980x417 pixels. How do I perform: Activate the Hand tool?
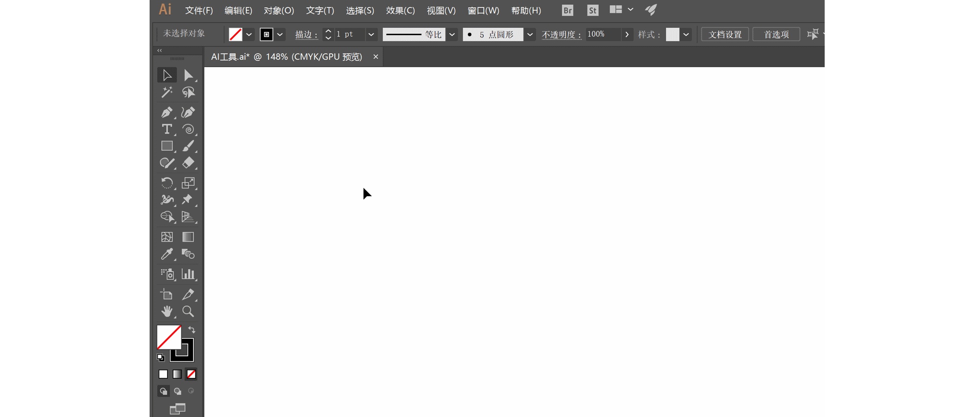[167, 311]
